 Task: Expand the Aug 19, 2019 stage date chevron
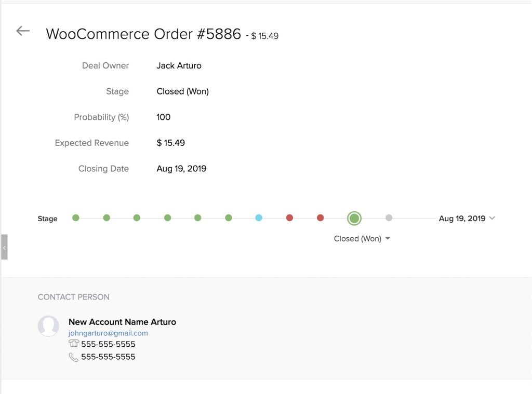point(493,218)
